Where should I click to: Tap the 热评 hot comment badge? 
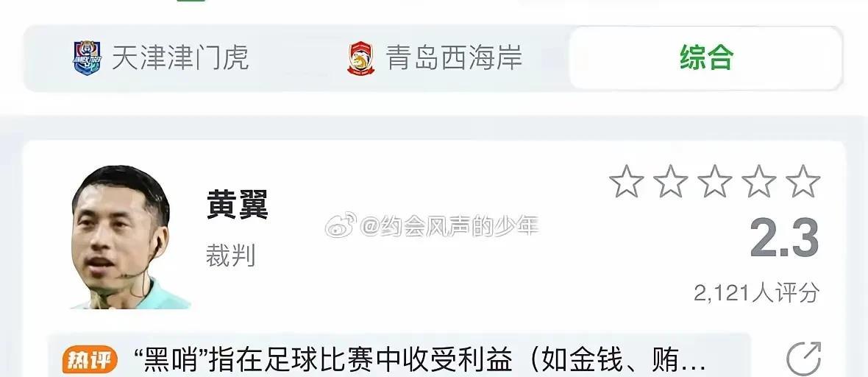click(90, 360)
